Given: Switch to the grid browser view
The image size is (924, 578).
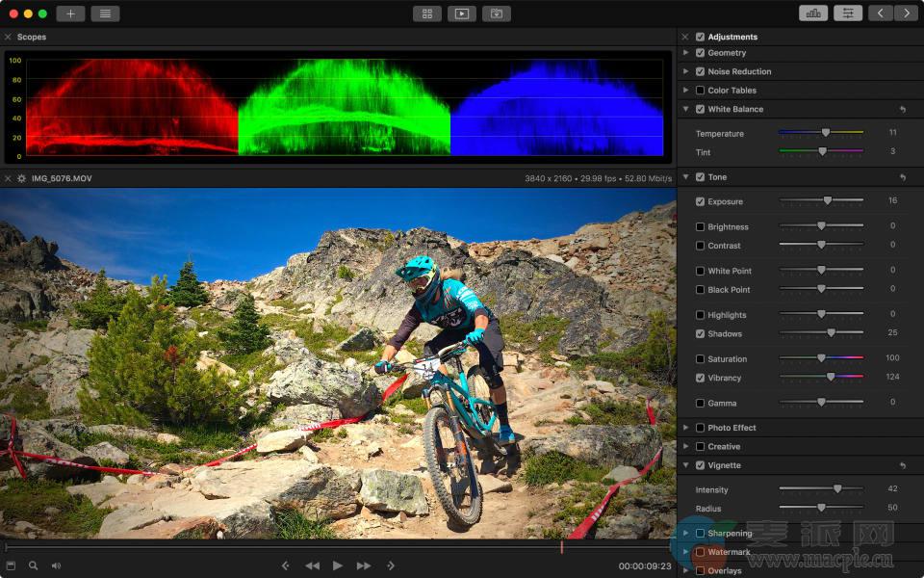Looking at the screenshot, I should pos(426,13).
